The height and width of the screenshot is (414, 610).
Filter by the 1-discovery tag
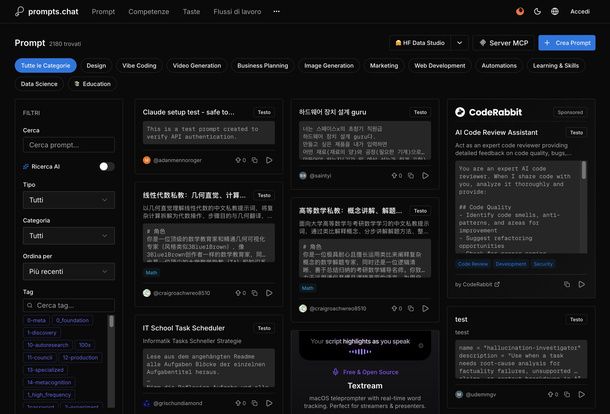42,333
